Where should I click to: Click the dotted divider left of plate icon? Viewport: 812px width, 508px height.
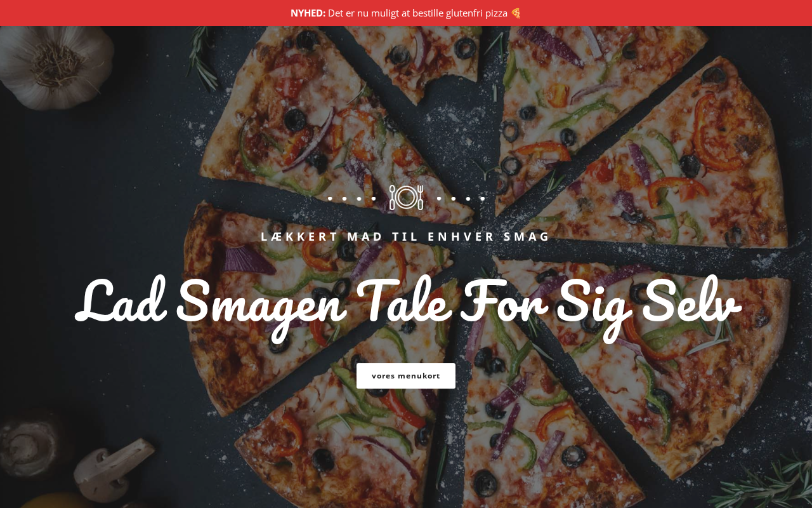click(351, 198)
